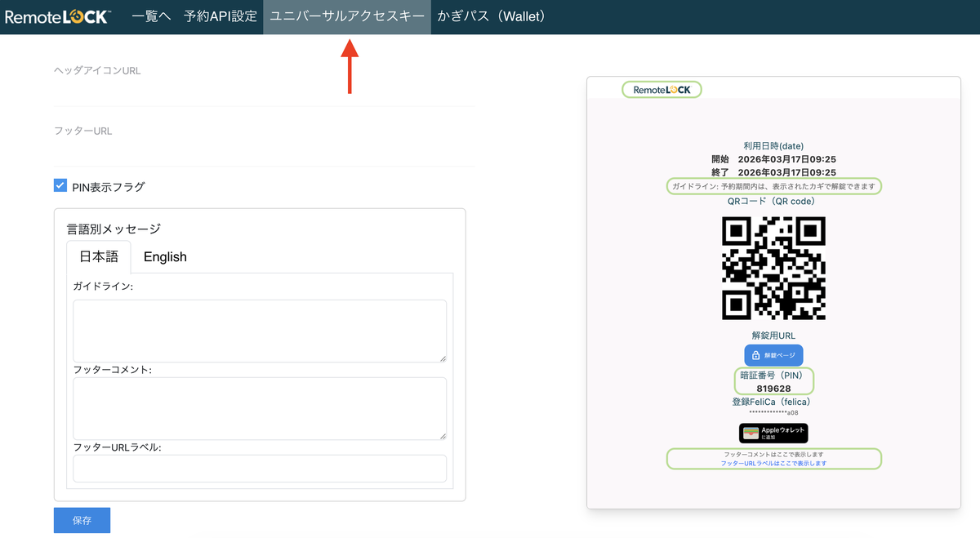The image size is (980, 538).
Task: Click the 終了 2026年03月17日09:25 line
Action: 773,172
